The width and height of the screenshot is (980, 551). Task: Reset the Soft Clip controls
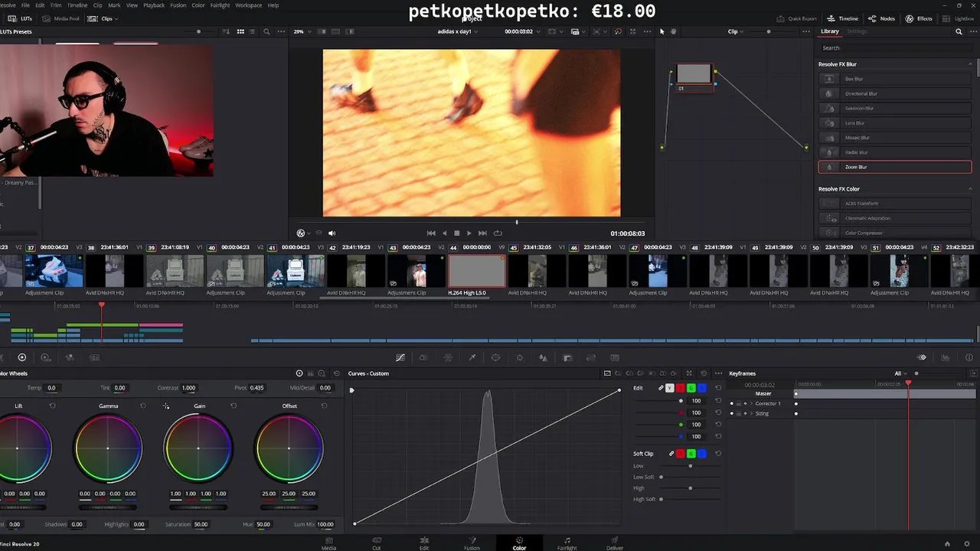[718, 454]
